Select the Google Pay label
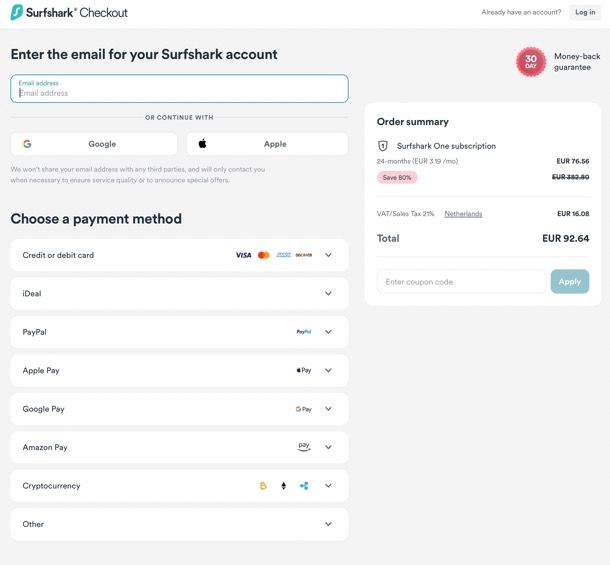Screen dimensions: 610x565 pos(44,409)
